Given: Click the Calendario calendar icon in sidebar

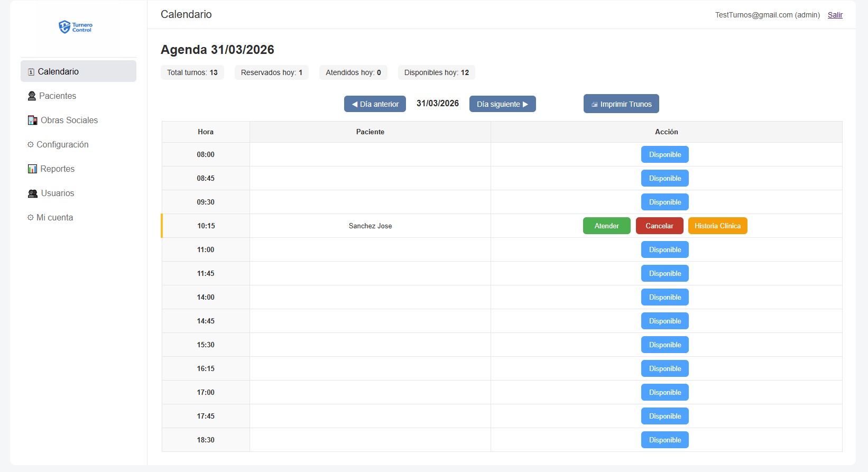Looking at the screenshot, I should click(31, 72).
